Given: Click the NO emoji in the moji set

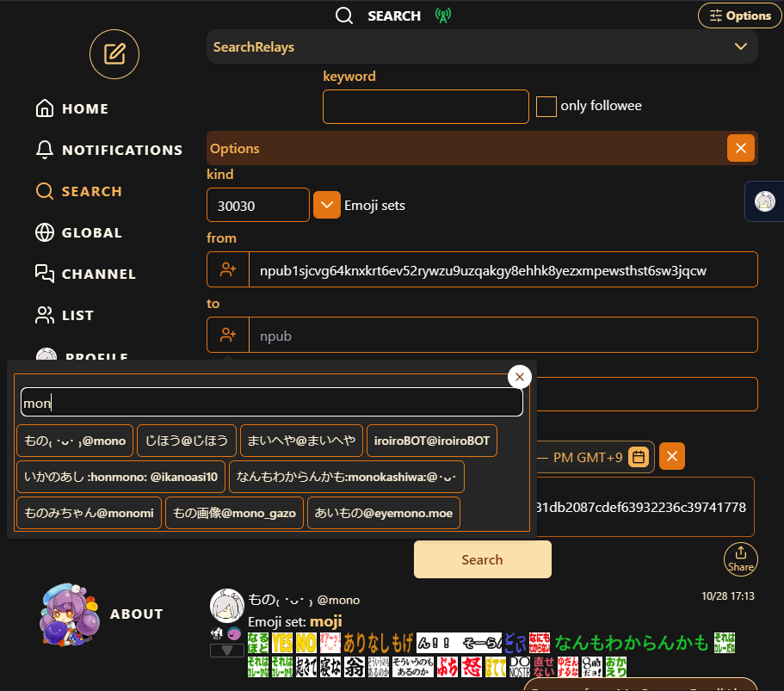Looking at the screenshot, I should click(306, 643).
